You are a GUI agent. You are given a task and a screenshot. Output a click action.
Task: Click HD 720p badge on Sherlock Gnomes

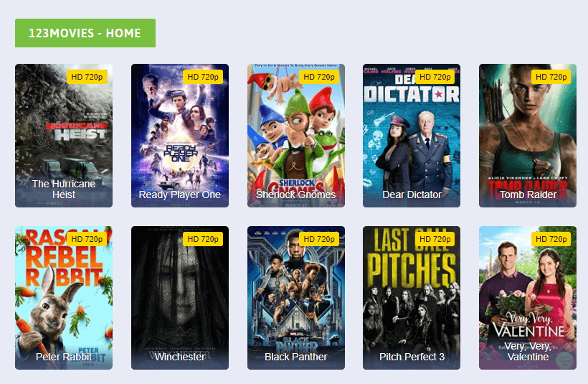(x=319, y=77)
